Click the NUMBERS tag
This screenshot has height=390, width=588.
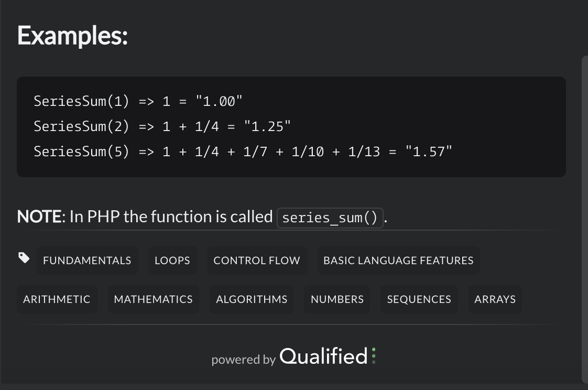click(336, 299)
